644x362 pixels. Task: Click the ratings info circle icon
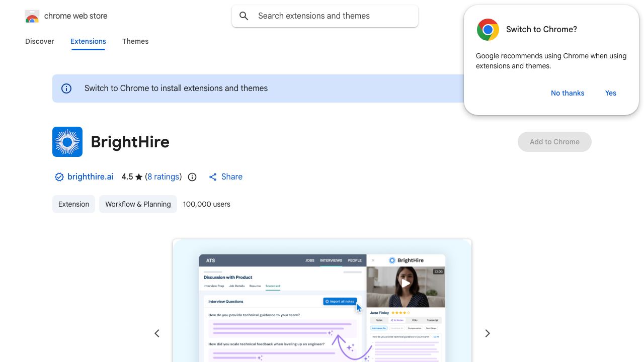tap(192, 177)
